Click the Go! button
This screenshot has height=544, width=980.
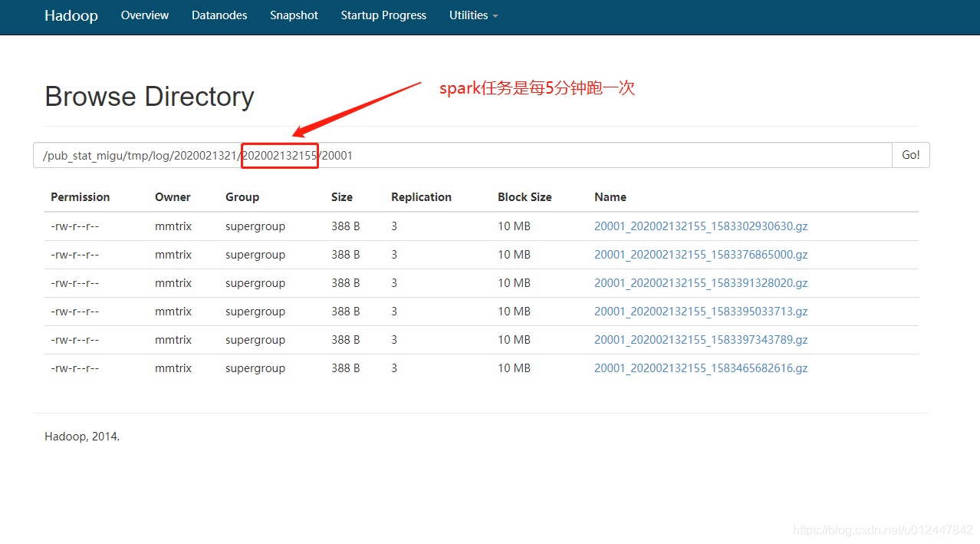[x=911, y=155]
